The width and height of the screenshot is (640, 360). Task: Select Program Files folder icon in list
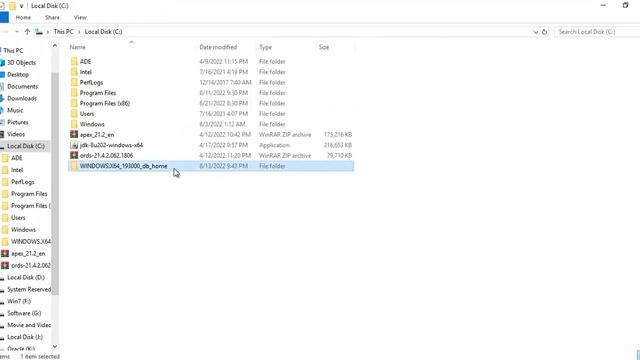click(74, 93)
